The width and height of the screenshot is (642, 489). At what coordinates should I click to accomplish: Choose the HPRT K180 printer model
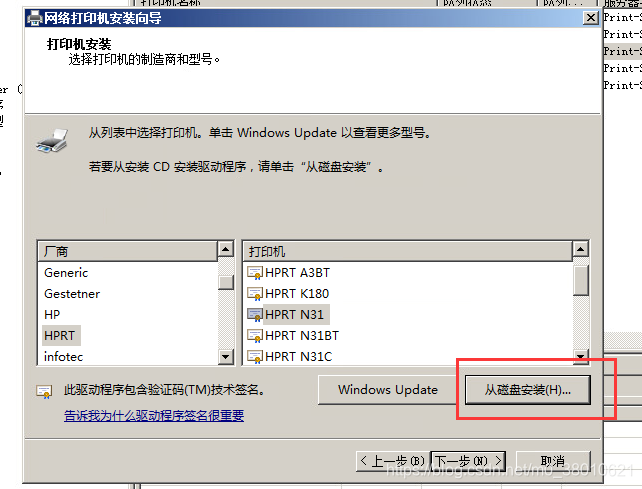(297, 294)
